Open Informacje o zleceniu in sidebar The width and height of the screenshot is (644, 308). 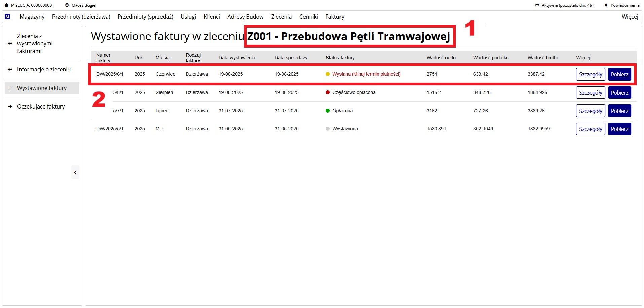coord(44,69)
